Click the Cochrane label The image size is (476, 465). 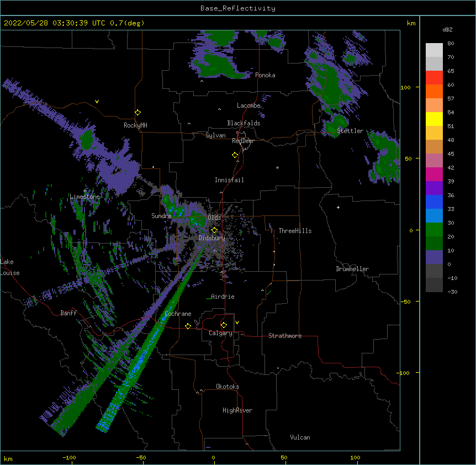tap(178, 314)
